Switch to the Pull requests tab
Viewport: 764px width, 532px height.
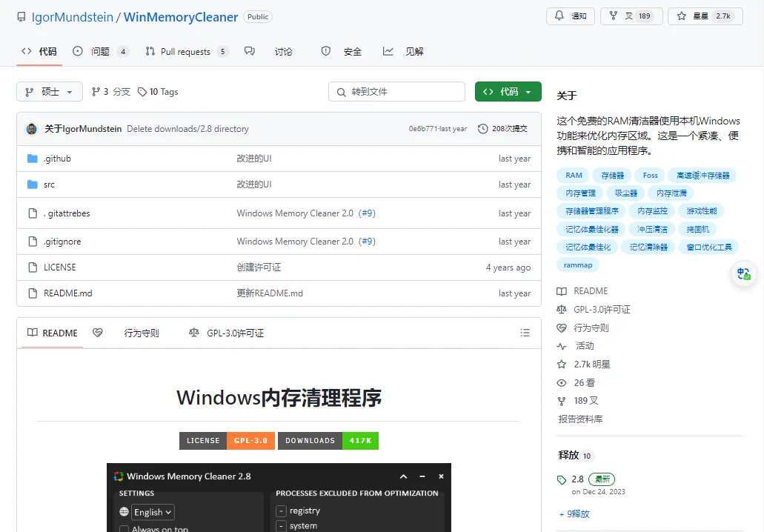click(185, 51)
